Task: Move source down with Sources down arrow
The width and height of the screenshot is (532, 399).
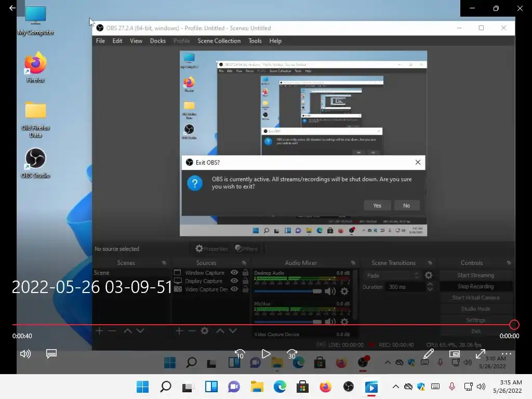Action: (233, 331)
